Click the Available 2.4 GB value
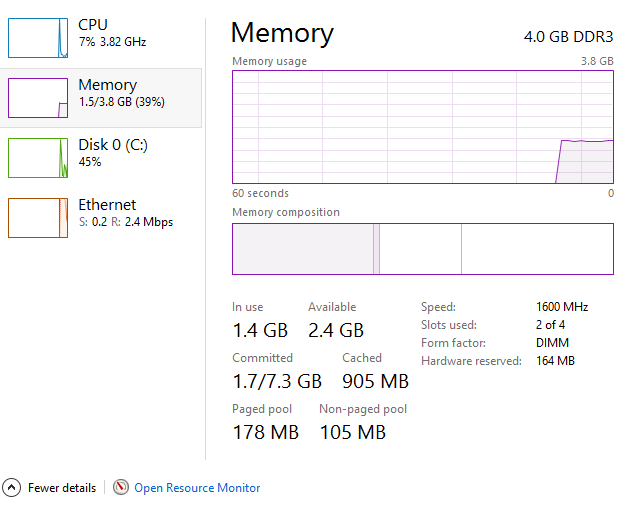Image resolution: width=627 pixels, height=511 pixels. pos(335,330)
